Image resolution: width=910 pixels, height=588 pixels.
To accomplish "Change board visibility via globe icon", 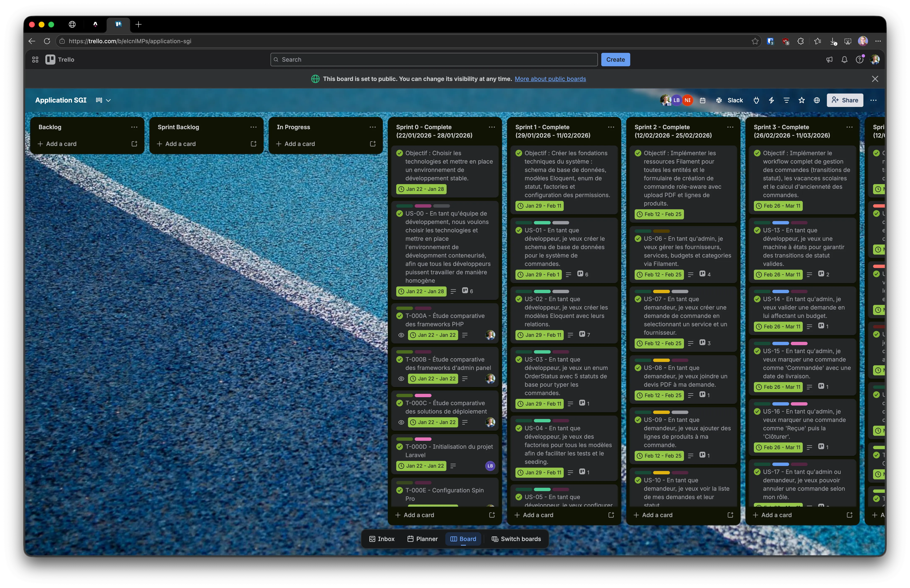I will (817, 100).
